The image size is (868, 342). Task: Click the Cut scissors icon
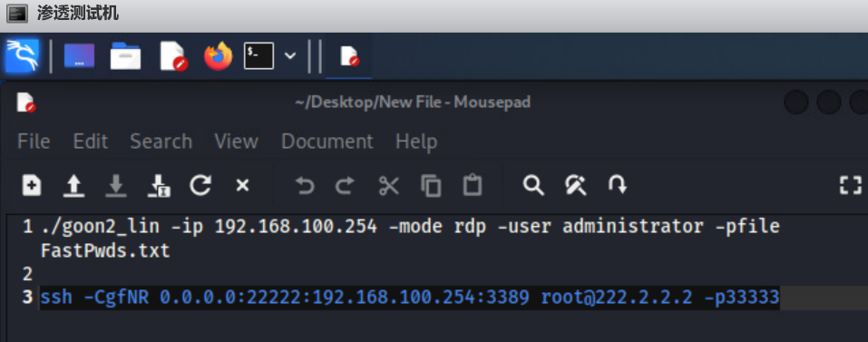[x=388, y=185]
